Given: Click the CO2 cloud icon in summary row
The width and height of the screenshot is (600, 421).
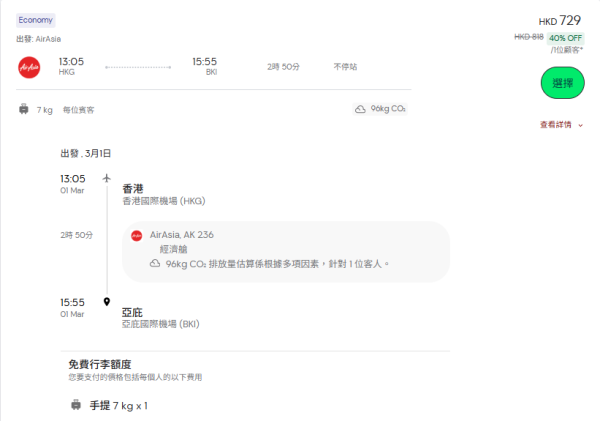Looking at the screenshot, I should (360, 109).
